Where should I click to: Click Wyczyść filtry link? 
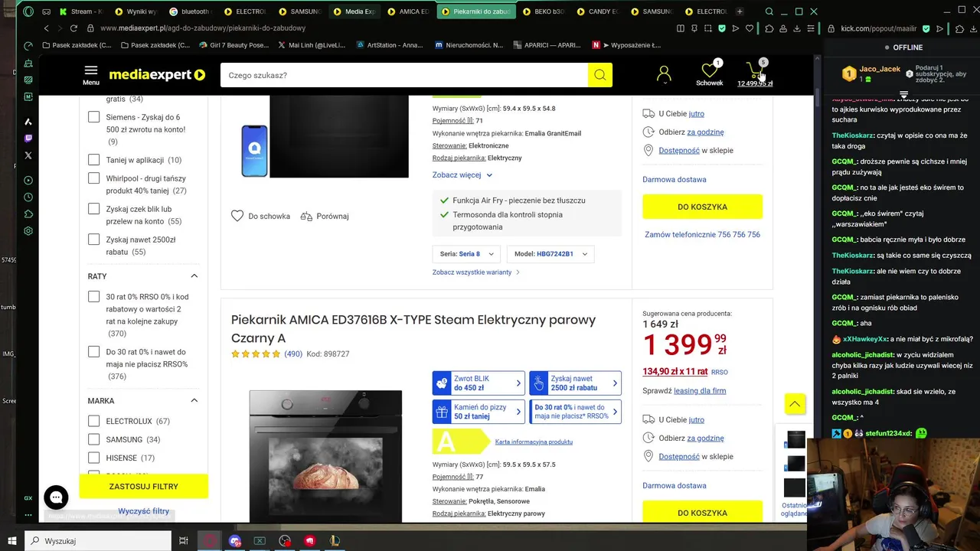pos(144,511)
